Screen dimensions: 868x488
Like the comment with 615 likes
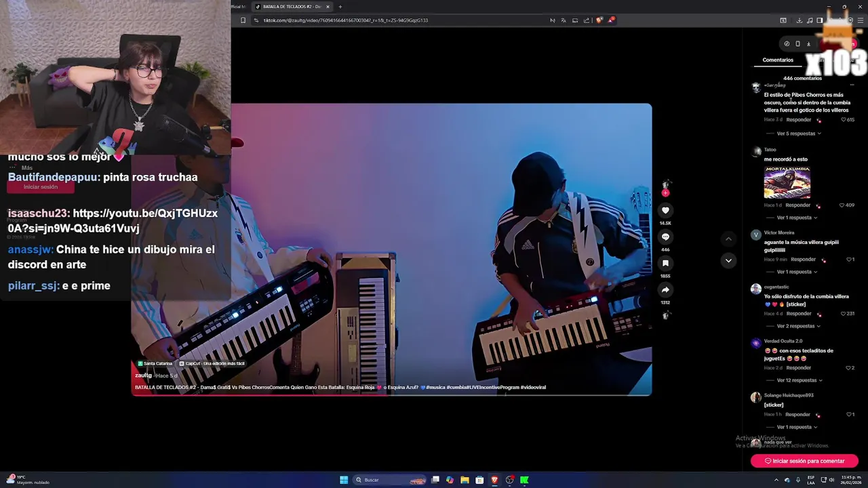pos(844,120)
